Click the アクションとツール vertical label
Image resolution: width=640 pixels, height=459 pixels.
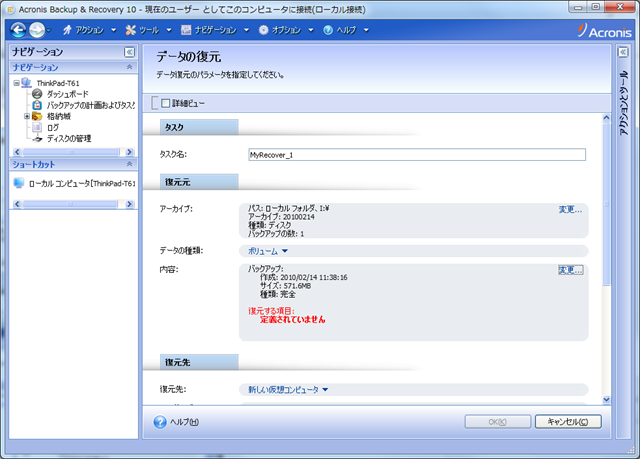tap(623, 103)
